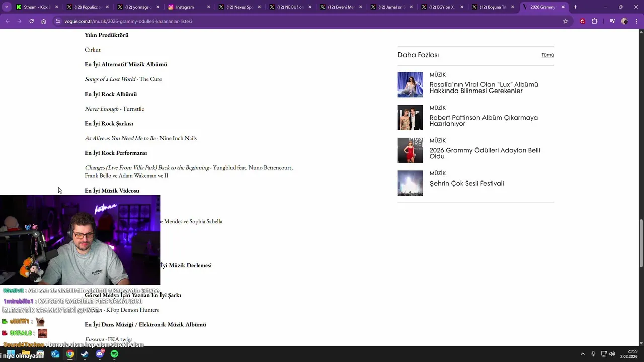
Task: Click the Cirkut winner text
Action: 93,50
